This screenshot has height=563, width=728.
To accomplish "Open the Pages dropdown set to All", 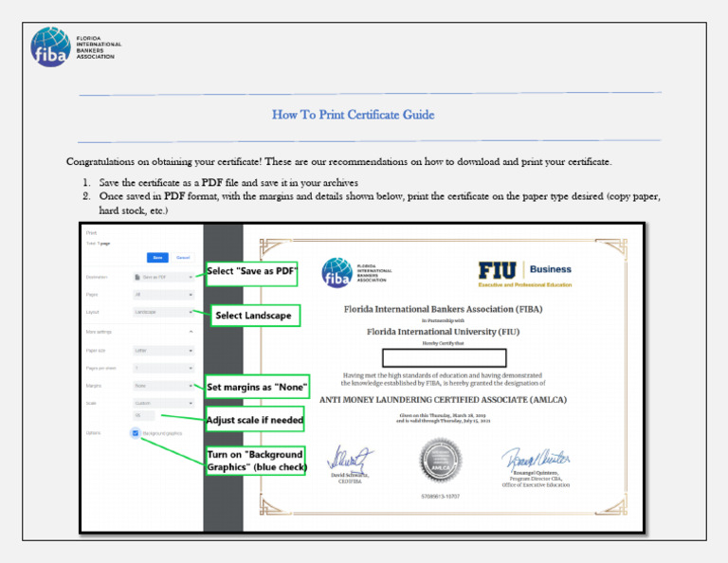I will (x=163, y=295).
